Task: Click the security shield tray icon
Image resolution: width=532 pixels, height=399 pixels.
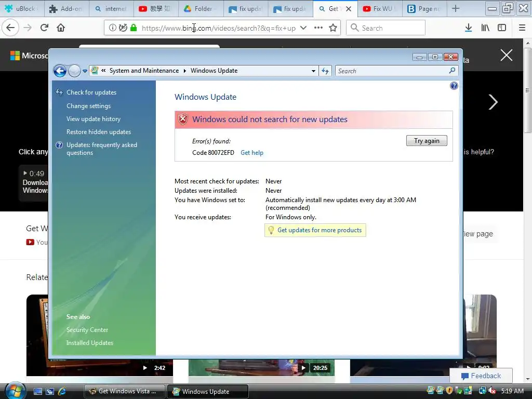Action: tap(449, 391)
